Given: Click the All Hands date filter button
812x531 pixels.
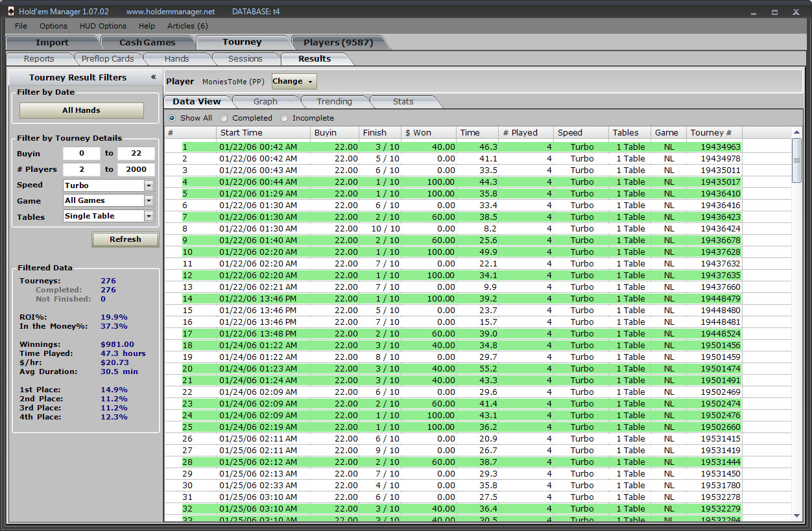Looking at the screenshot, I should [x=81, y=110].
